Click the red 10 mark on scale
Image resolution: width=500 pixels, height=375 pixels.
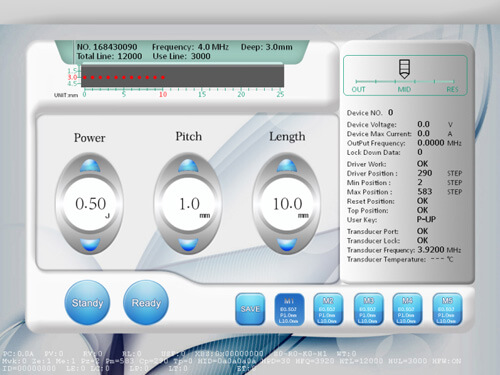(x=163, y=94)
